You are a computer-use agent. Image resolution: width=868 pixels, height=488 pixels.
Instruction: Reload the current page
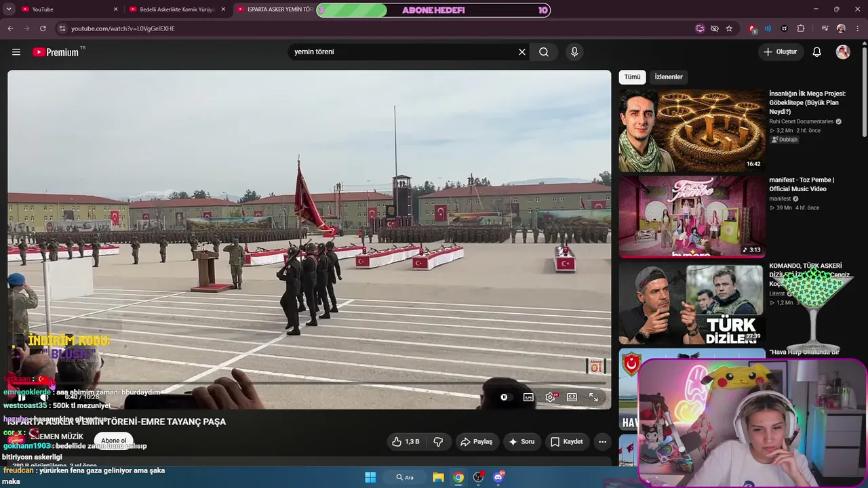[x=43, y=28]
